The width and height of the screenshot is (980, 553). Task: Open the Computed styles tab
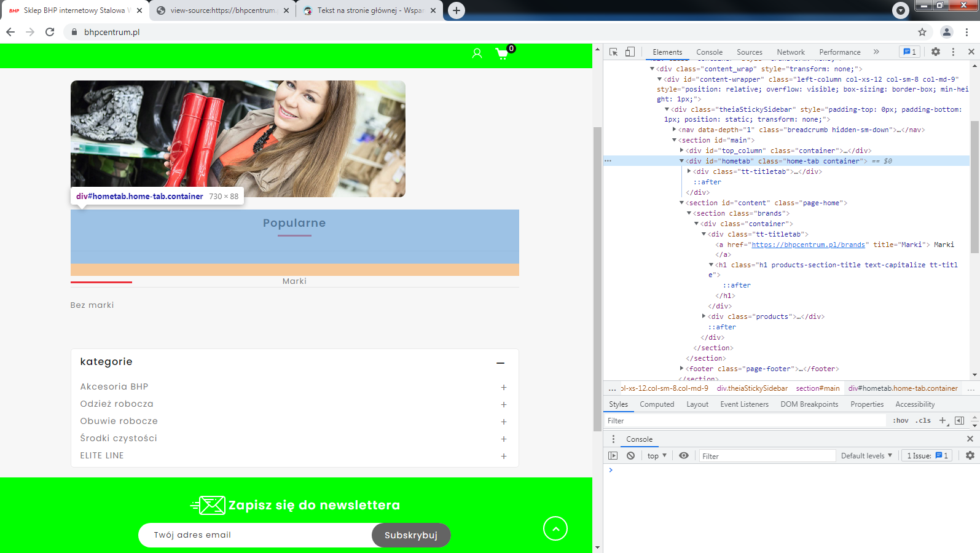click(x=656, y=404)
